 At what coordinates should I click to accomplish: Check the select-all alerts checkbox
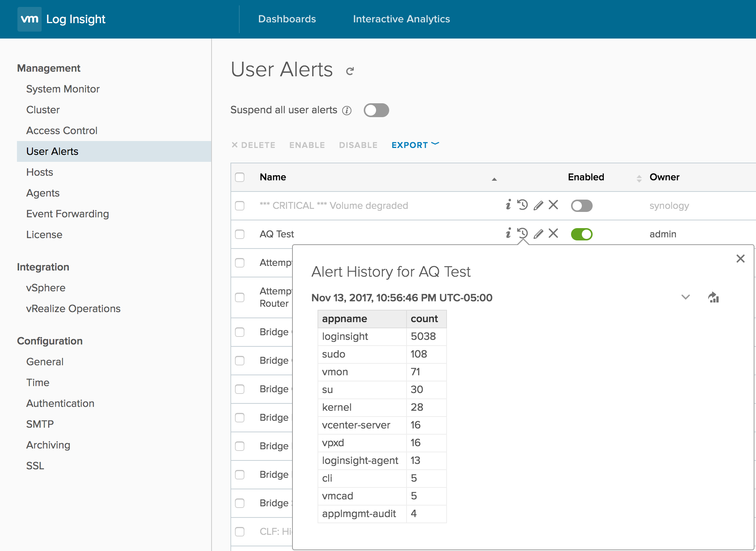pos(240,177)
